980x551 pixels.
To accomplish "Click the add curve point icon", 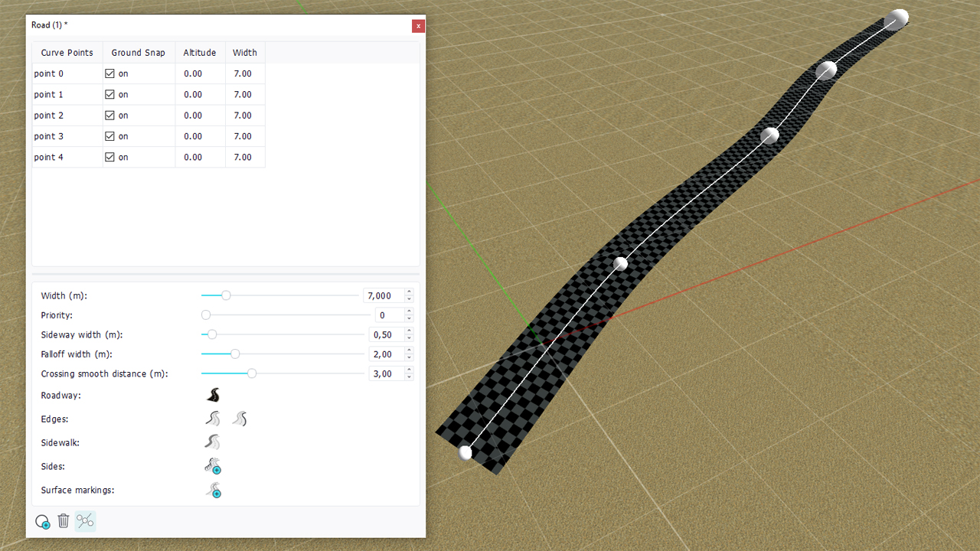I will coord(43,522).
